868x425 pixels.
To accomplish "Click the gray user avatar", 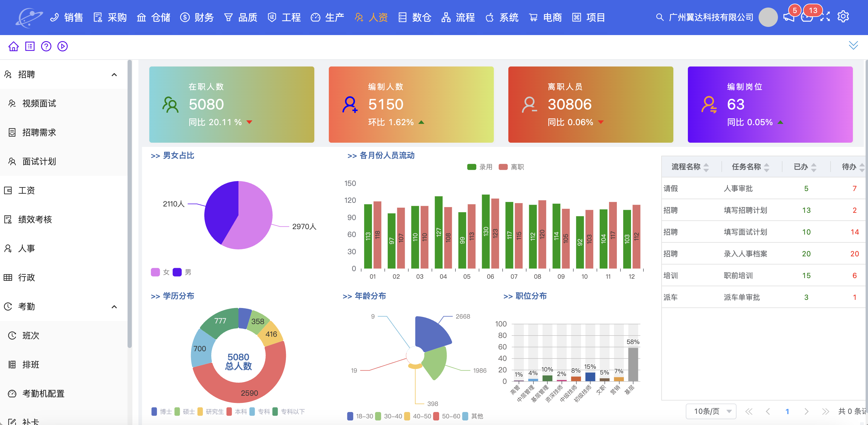I will 768,17.
